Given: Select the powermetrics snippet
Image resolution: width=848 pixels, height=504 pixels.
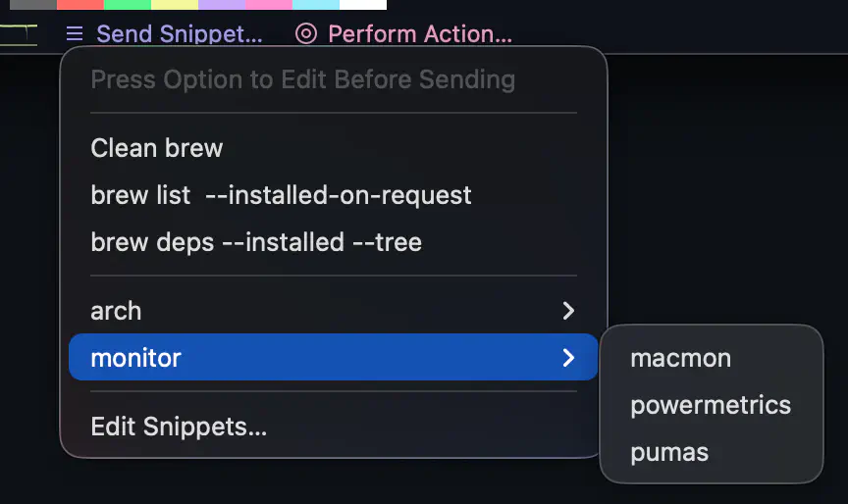Looking at the screenshot, I should point(710,405).
